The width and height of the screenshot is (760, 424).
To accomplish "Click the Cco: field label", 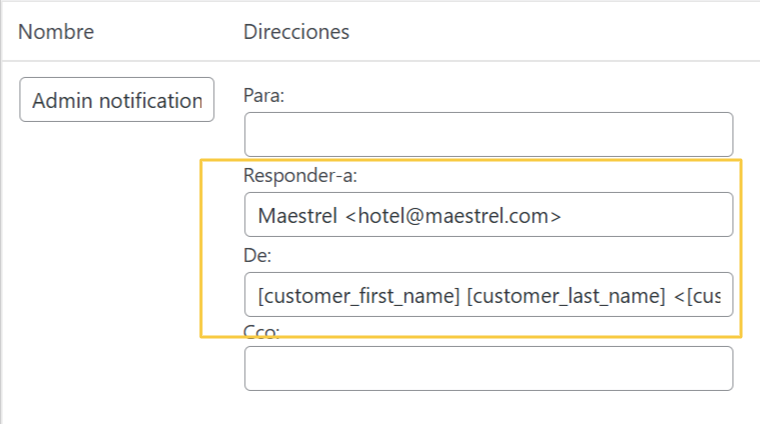I will 261,331.
